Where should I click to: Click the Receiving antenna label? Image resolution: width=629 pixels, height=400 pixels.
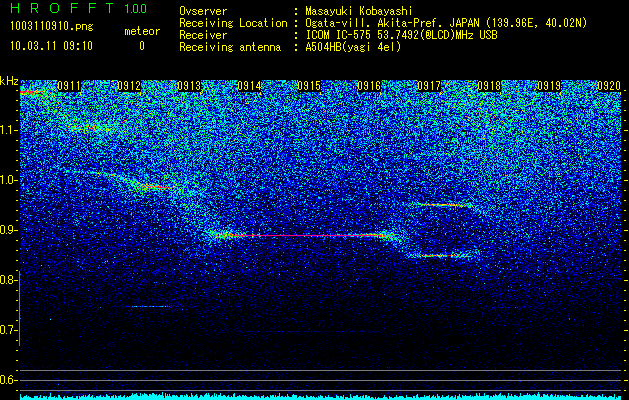click(230, 47)
